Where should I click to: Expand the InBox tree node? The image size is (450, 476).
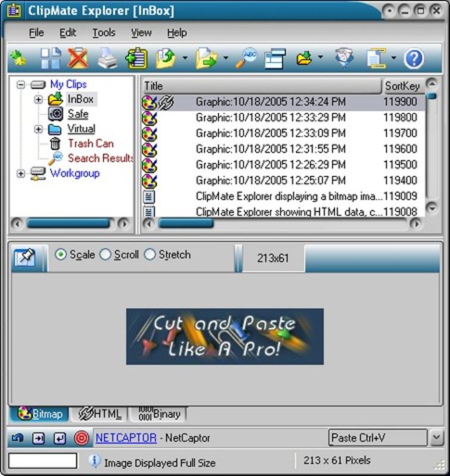pos(38,99)
